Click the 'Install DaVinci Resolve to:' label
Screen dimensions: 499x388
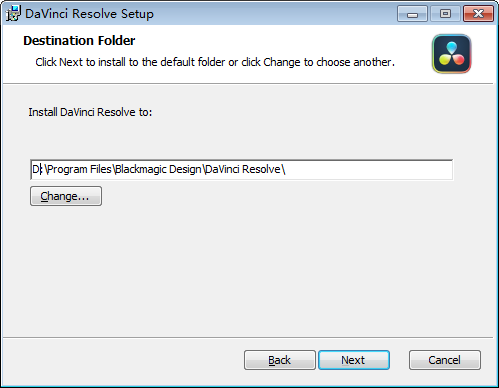click(x=90, y=112)
